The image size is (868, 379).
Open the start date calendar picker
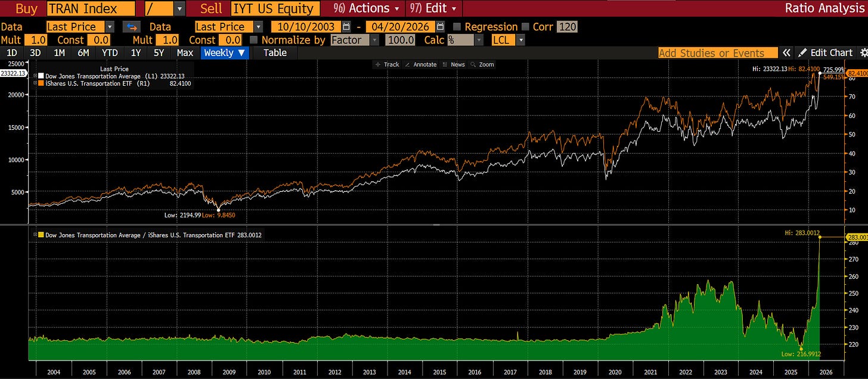[x=346, y=27]
